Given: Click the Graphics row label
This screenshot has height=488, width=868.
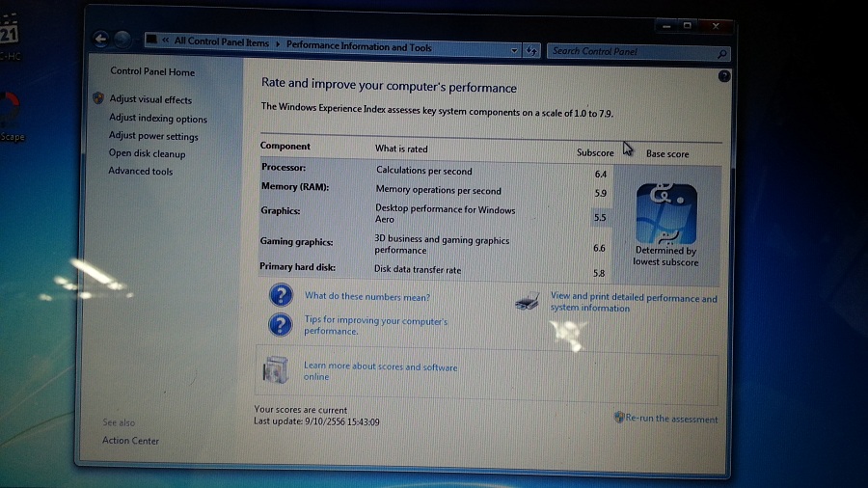Looking at the screenshot, I should 280,211.
